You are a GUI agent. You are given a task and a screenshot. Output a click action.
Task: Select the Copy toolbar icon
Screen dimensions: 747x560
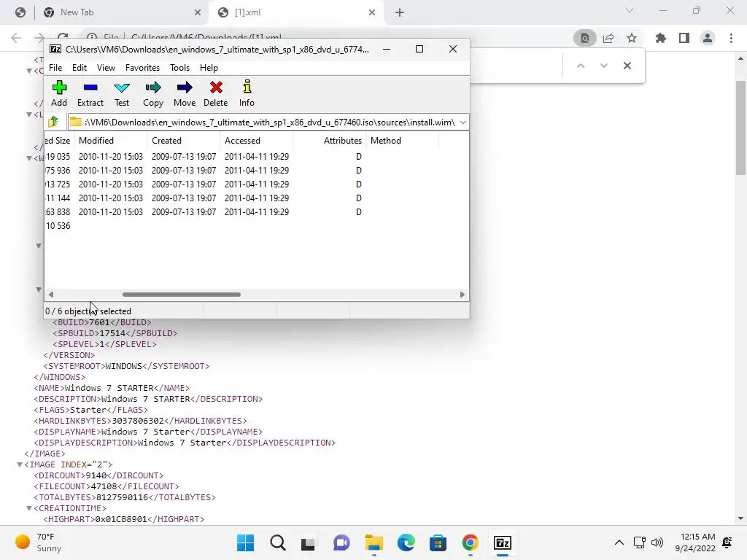(x=153, y=93)
